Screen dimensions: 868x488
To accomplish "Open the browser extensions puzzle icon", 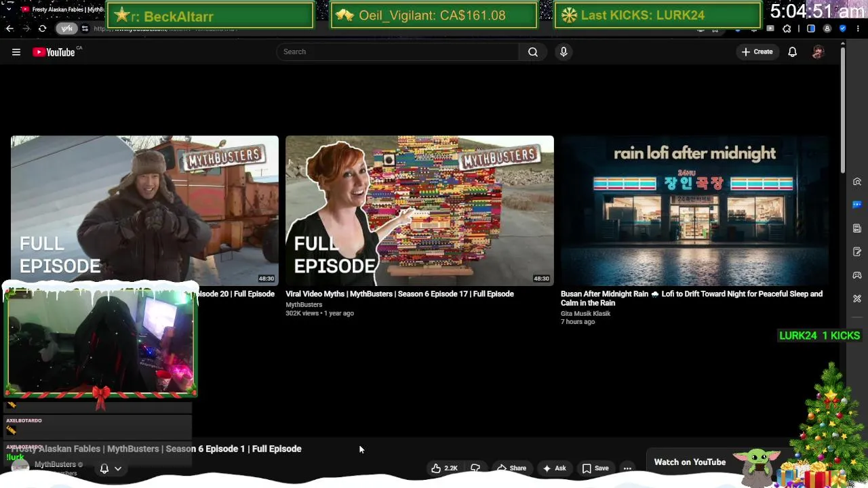I will coord(787,28).
